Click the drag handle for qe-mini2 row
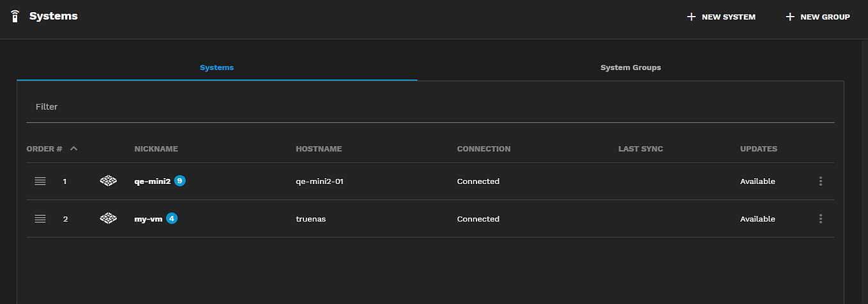Image resolution: width=868 pixels, height=304 pixels. 40,181
